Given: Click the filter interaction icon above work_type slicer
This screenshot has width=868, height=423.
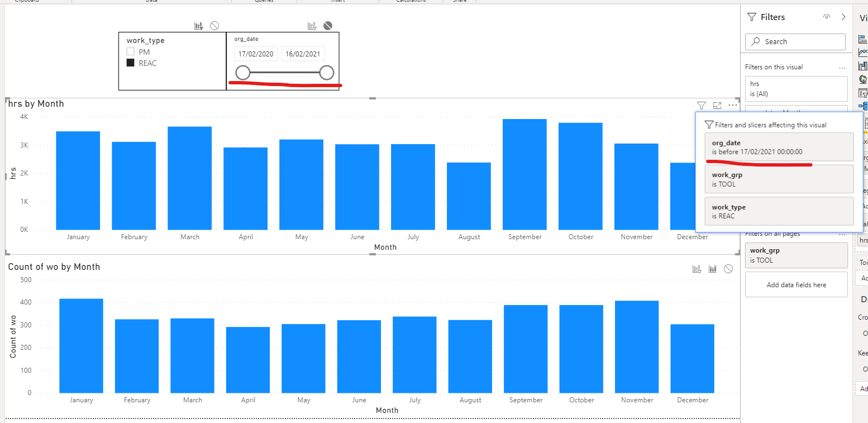Looking at the screenshot, I should (198, 26).
